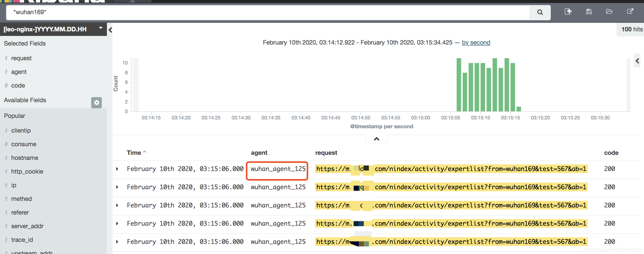Click the http_cookie available field
Image resolution: width=644 pixels, height=254 pixels.
(x=27, y=172)
